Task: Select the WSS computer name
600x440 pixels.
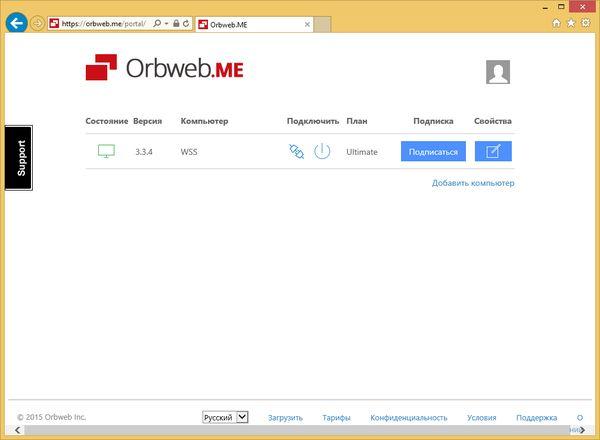Action: click(x=189, y=152)
